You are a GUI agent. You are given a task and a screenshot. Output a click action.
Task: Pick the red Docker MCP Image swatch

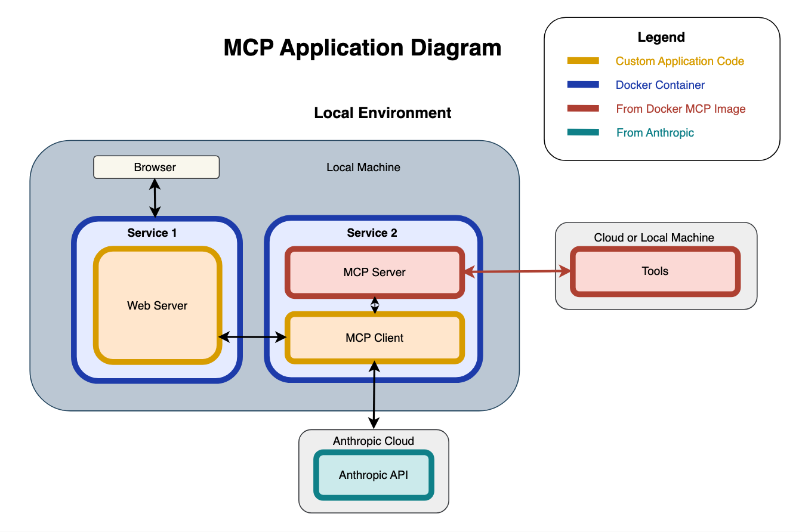point(583,109)
